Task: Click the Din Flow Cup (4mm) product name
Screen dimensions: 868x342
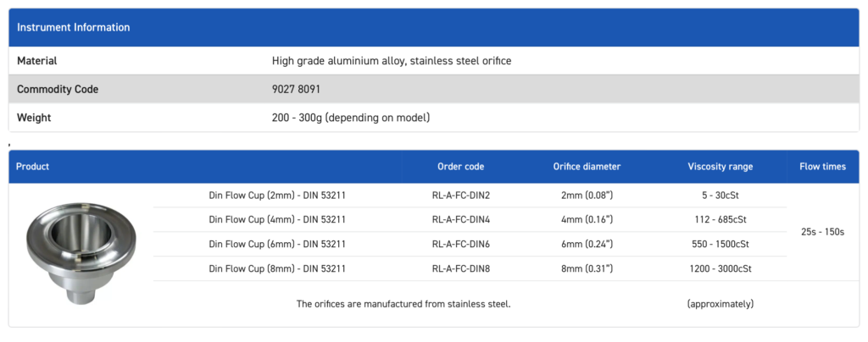Action: point(277,219)
